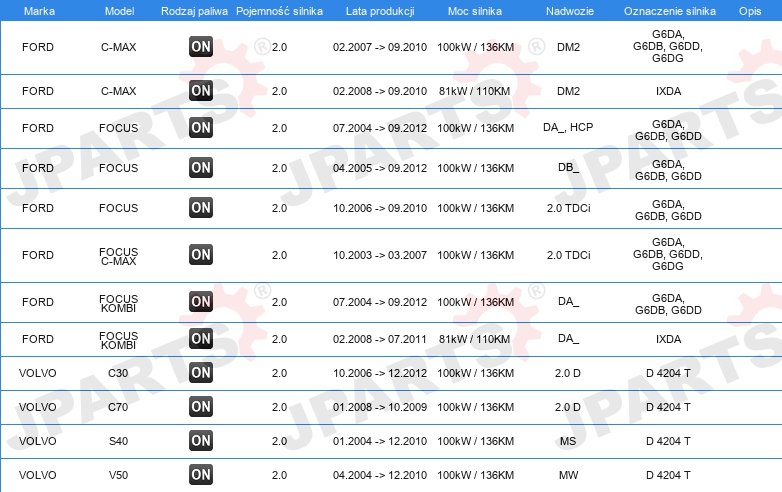Click the ON icon in the FOCUS KOMBI 07.2004 row

click(x=201, y=302)
